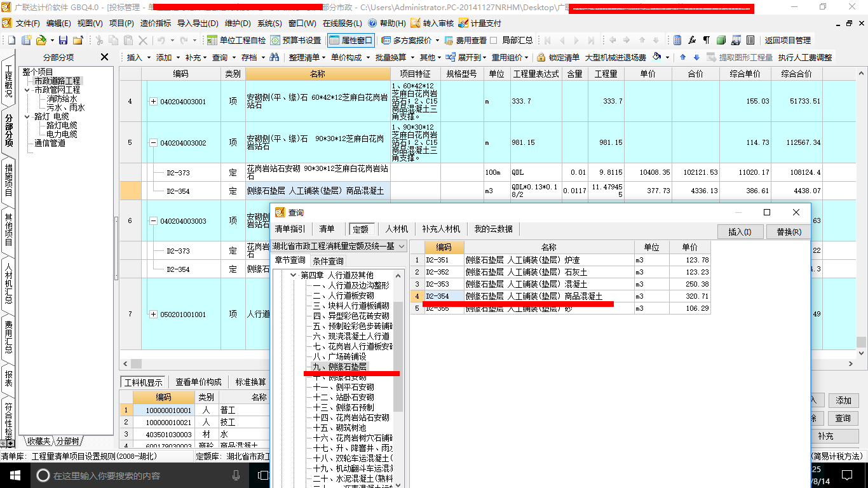Image resolution: width=868 pixels, height=488 pixels.
Task: Click 大型机械进退场费 button
Action: click(x=615, y=57)
